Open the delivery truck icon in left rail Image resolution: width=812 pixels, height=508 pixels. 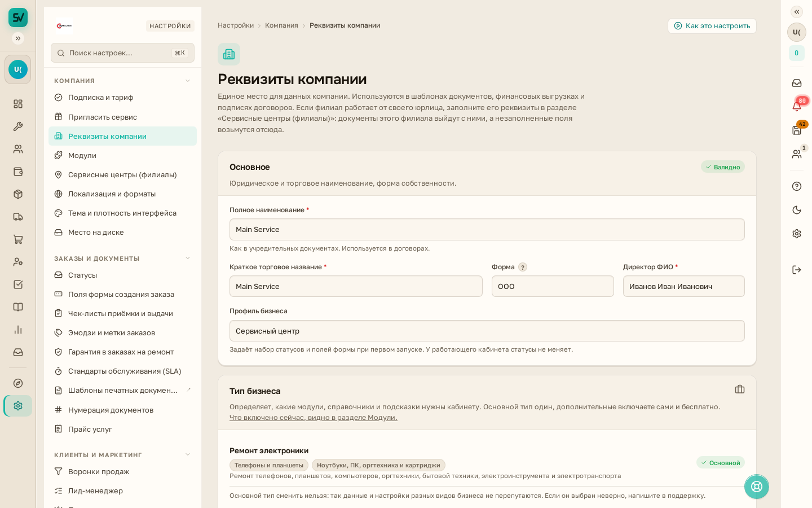[x=18, y=217]
